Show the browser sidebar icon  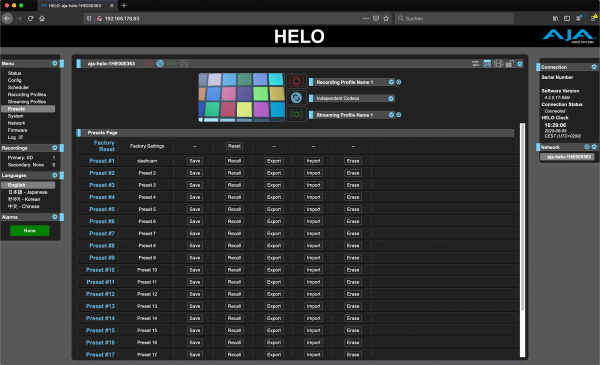(567, 18)
